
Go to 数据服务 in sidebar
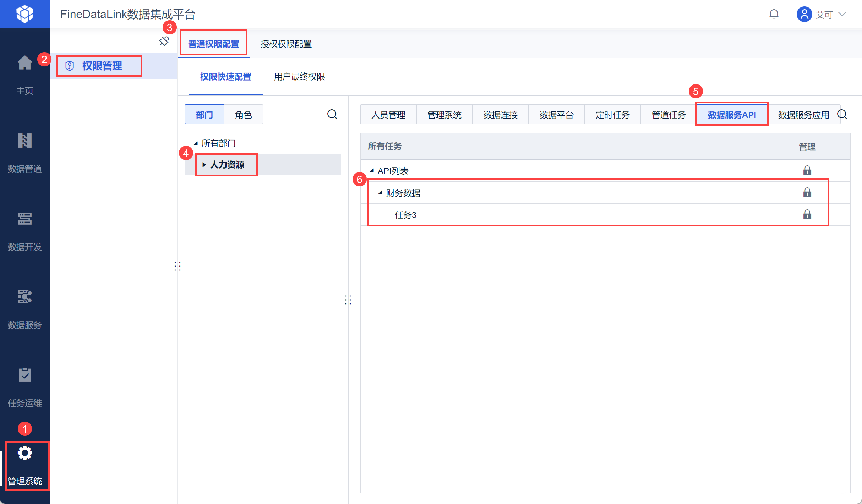pyautogui.click(x=24, y=297)
